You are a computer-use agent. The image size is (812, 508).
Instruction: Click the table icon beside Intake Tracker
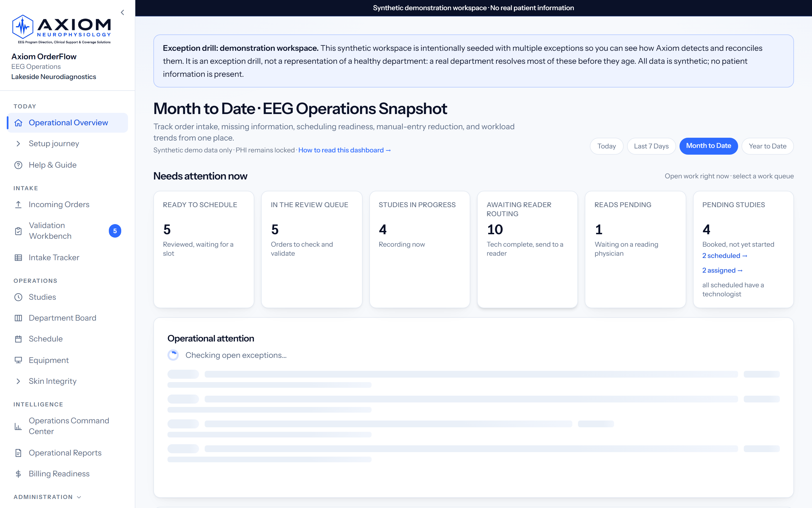(18, 257)
